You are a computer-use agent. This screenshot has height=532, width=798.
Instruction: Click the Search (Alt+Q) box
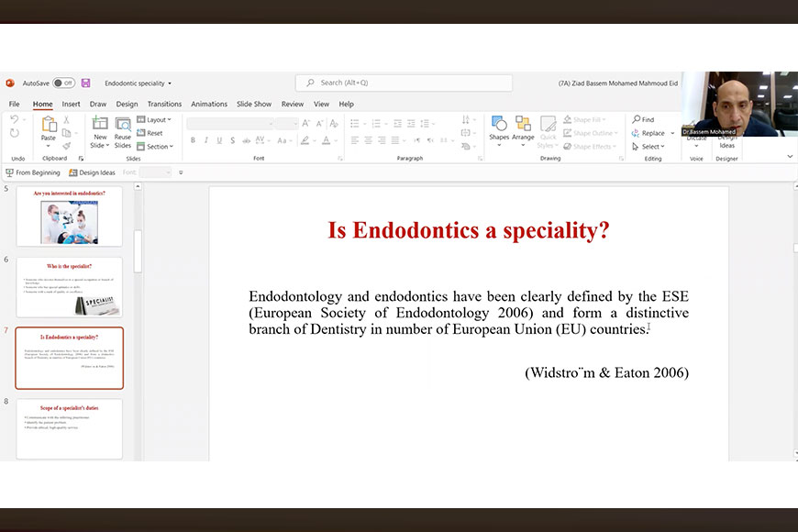click(x=404, y=83)
